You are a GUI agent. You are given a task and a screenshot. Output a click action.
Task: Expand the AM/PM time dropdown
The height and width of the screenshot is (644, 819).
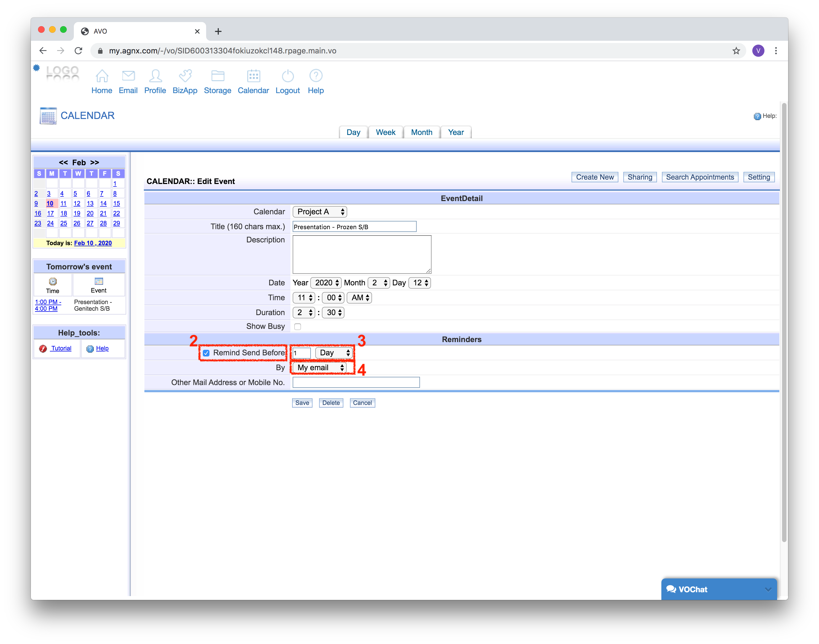pyautogui.click(x=360, y=298)
